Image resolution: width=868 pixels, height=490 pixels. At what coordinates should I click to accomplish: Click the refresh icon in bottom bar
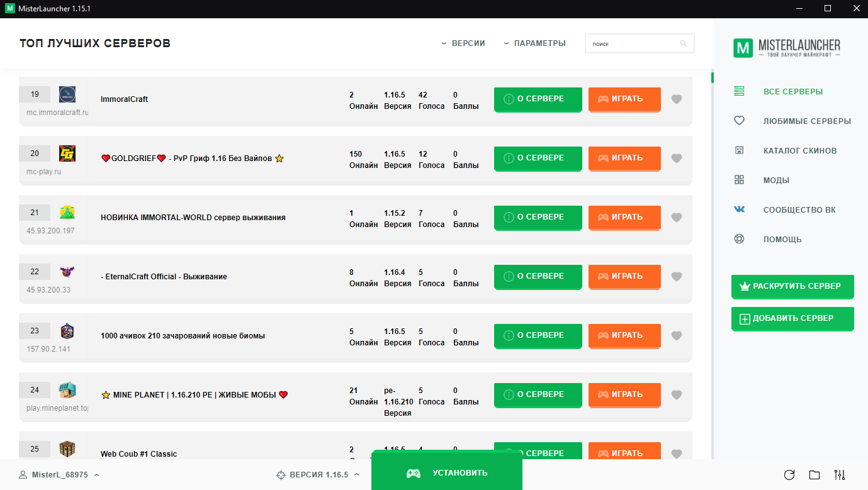click(789, 475)
